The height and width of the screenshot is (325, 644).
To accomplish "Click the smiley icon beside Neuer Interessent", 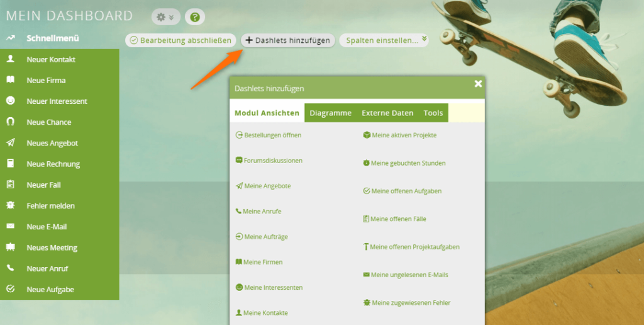I will (10, 101).
